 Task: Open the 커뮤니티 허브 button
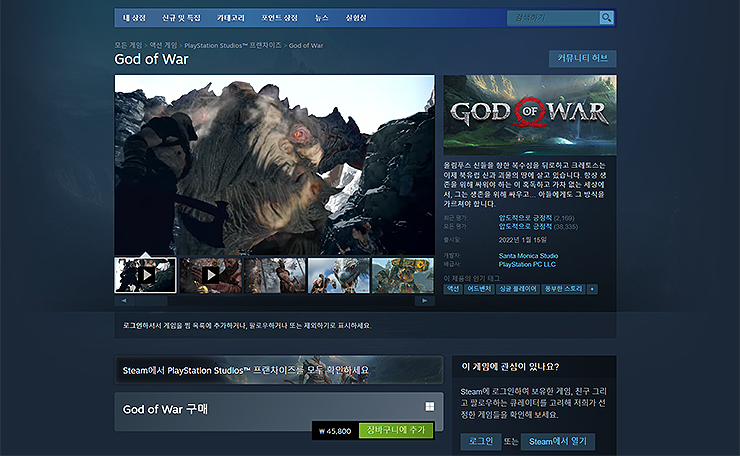point(582,59)
